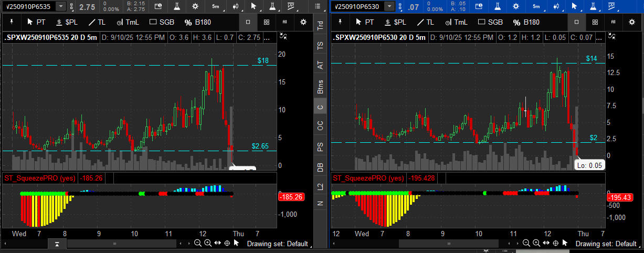The width and height of the screenshot is (644, 253).
Task: Open the TS tab in middle sidebar
Action: tap(320, 46)
